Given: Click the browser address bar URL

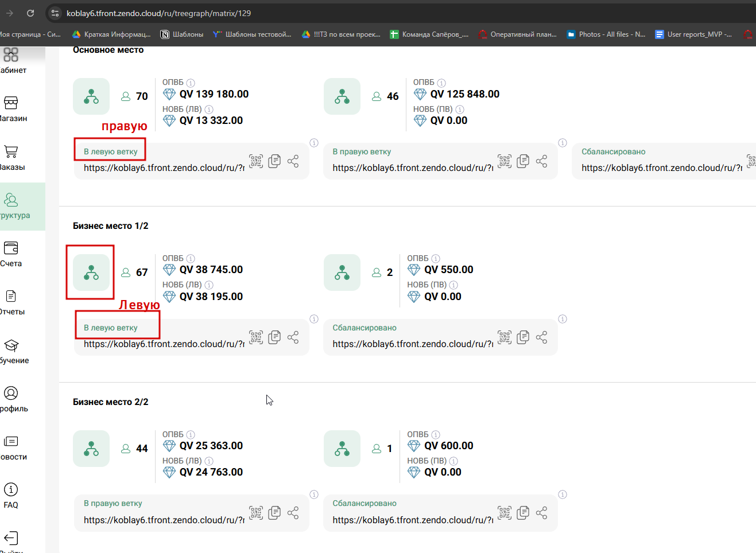Looking at the screenshot, I should [x=158, y=13].
